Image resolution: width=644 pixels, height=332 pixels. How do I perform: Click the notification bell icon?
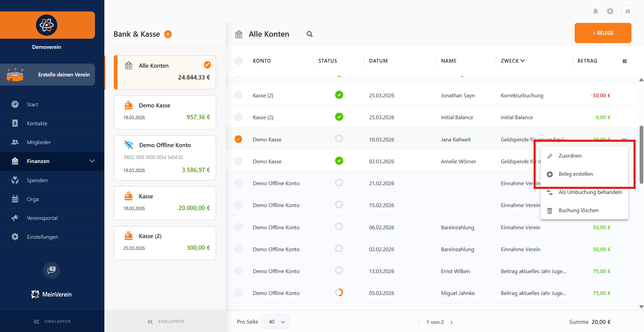pos(595,11)
